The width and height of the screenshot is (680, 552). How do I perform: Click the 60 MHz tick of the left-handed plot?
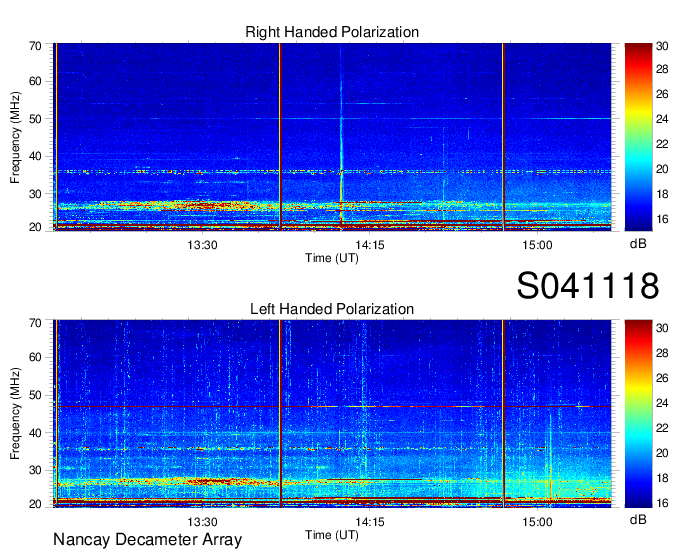[x=35, y=357]
